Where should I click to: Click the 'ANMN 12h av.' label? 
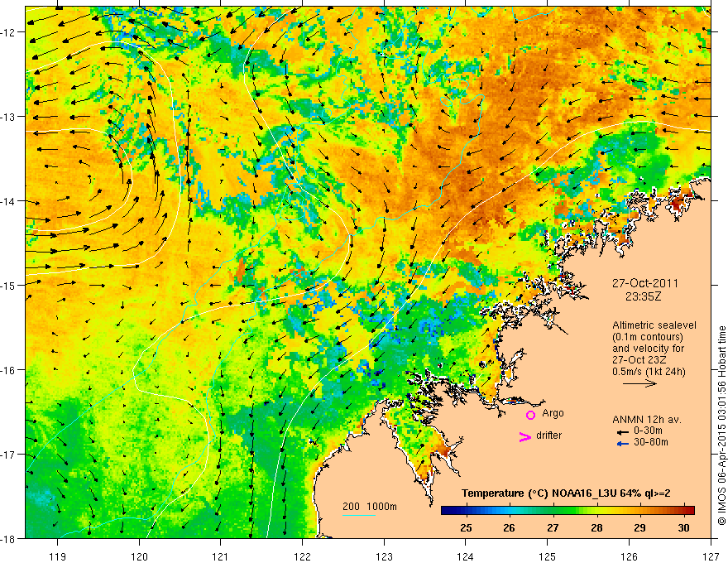tap(647, 420)
